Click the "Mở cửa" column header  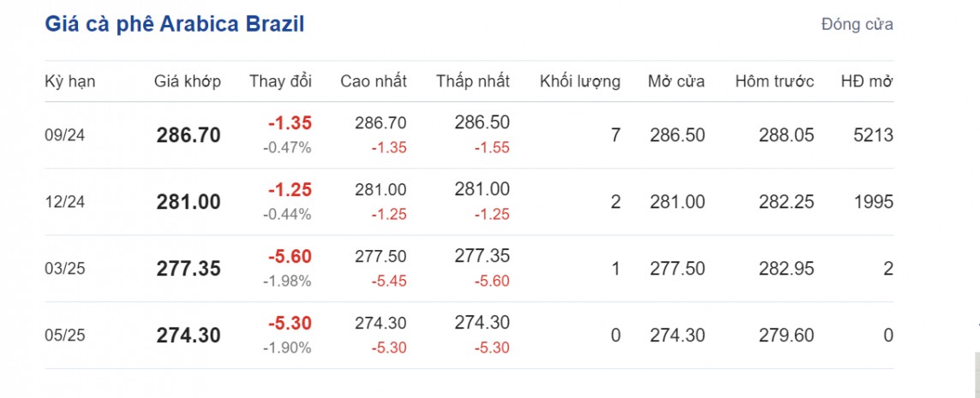677,82
